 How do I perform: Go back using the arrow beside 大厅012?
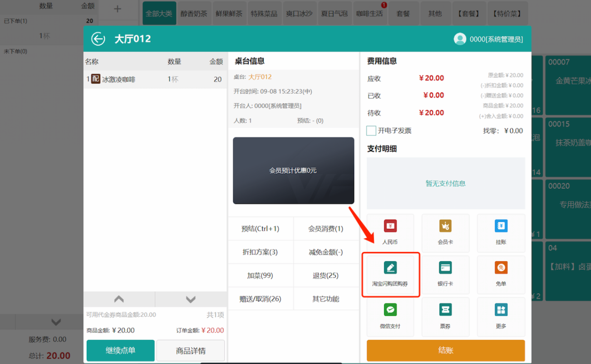[98, 39]
